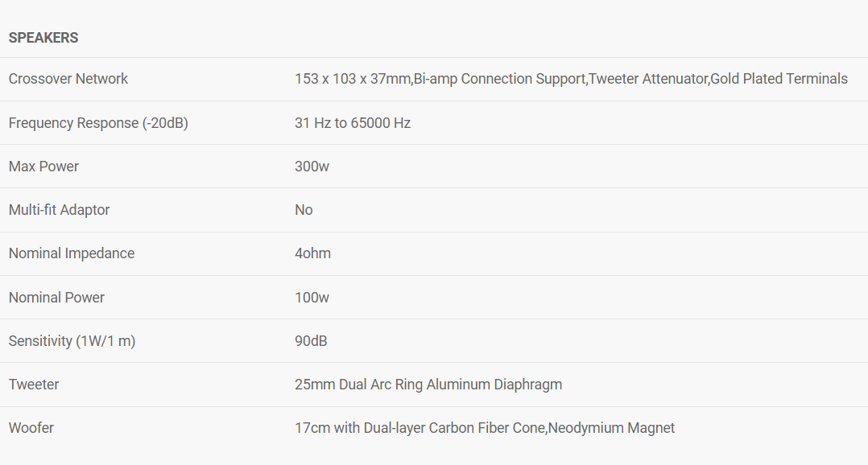Click the 90dB sensitivity value

pyautogui.click(x=311, y=341)
